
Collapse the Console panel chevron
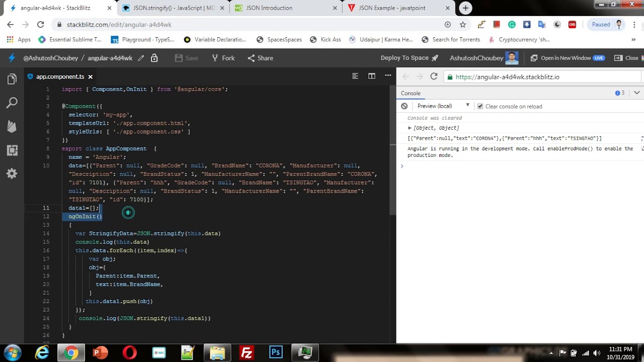pos(636,93)
